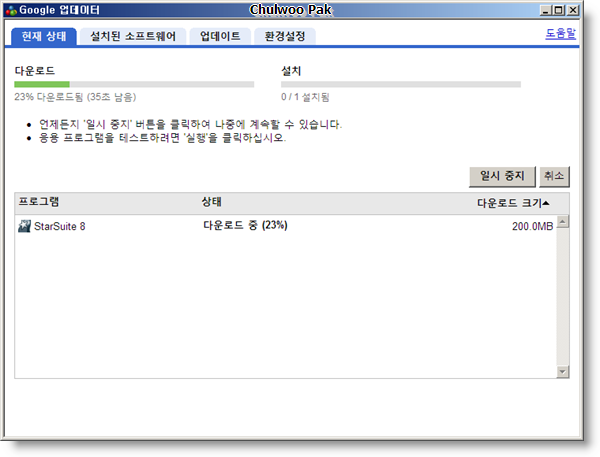Open the 환경설정 tab
Image resolution: width=600 pixels, height=457 pixels.
click(285, 37)
